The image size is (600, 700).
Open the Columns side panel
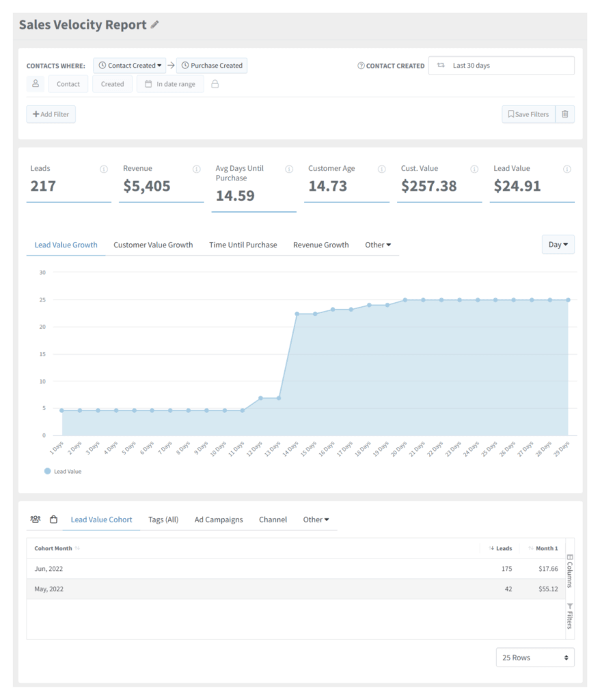570,571
